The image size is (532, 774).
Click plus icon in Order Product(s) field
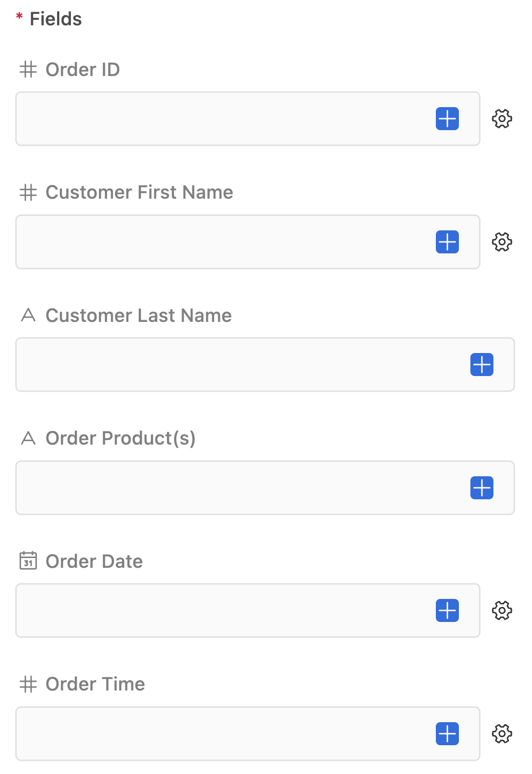click(x=482, y=488)
